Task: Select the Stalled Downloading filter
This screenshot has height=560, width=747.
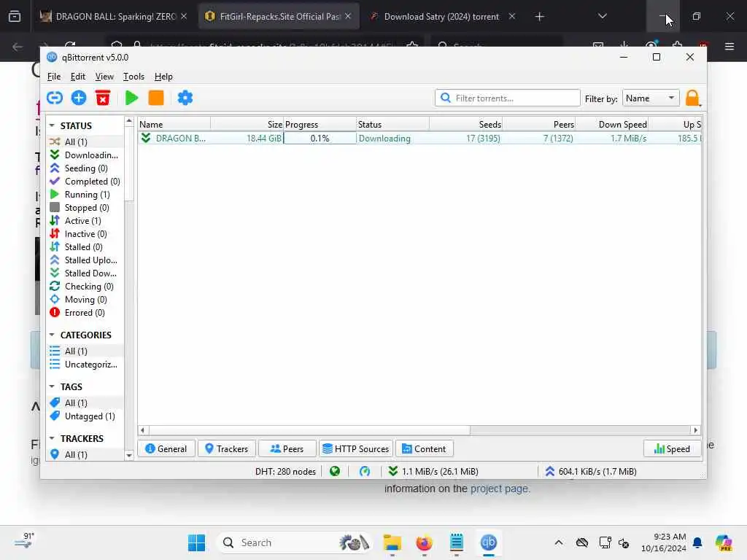Action: 85,273
